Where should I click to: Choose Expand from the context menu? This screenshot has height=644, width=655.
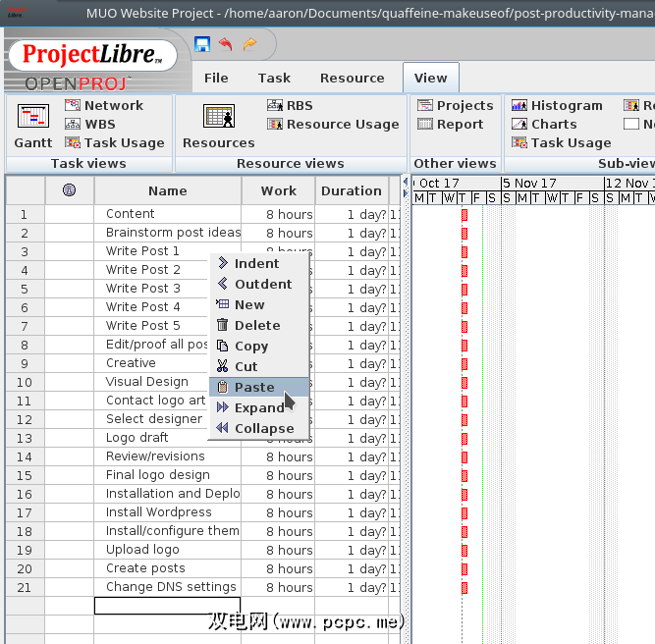(258, 407)
